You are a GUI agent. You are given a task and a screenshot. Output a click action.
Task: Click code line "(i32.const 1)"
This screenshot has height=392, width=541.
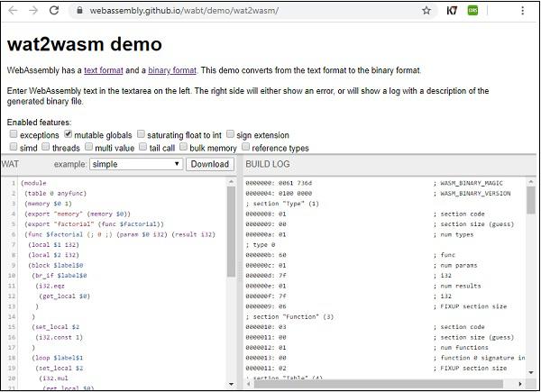coord(59,337)
